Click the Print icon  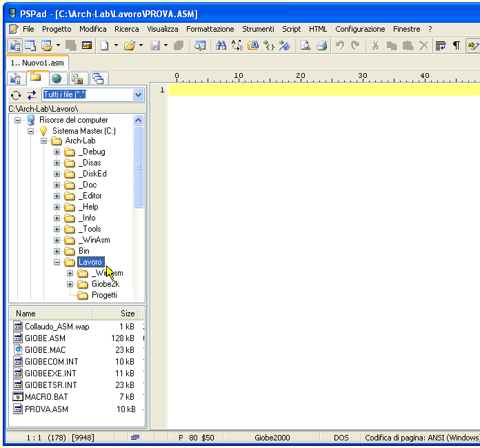pos(321,46)
